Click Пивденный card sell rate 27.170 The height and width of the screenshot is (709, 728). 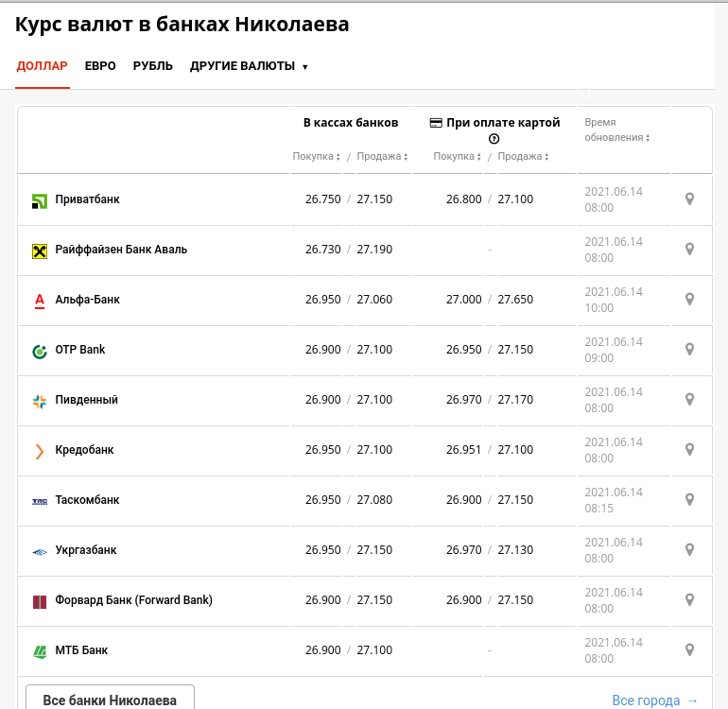pos(515,400)
